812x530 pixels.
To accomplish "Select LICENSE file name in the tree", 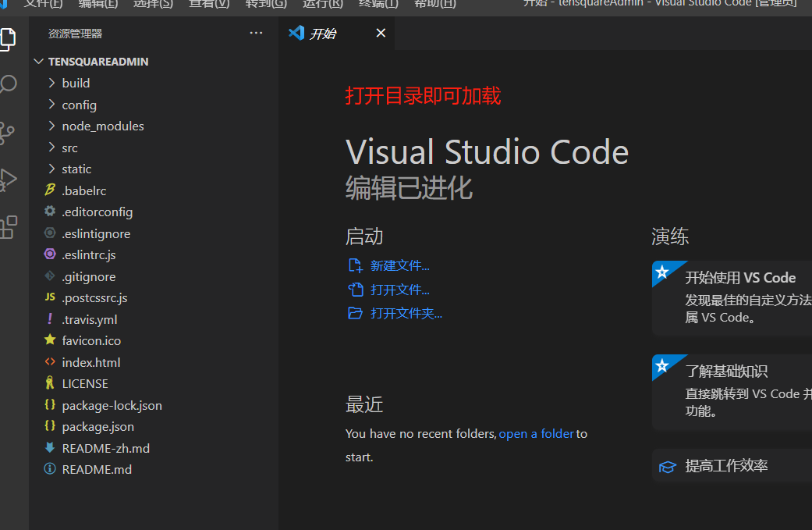I will (85, 383).
